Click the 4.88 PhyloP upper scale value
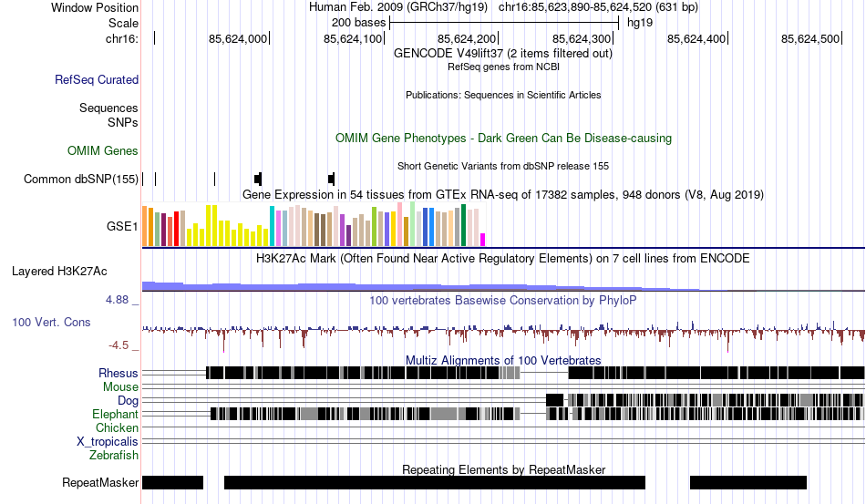 point(117,300)
